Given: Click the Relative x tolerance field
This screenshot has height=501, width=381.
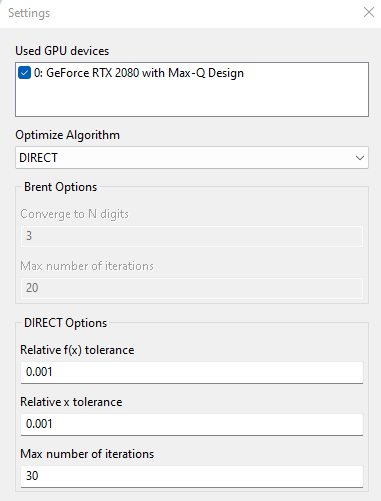Looking at the screenshot, I should (x=192, y=424).
